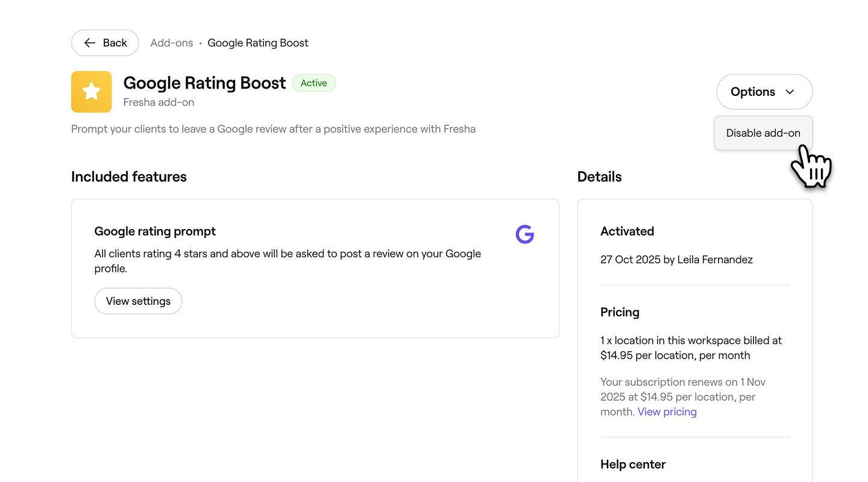
Task: Open the View pricing link
Action: 667,412
